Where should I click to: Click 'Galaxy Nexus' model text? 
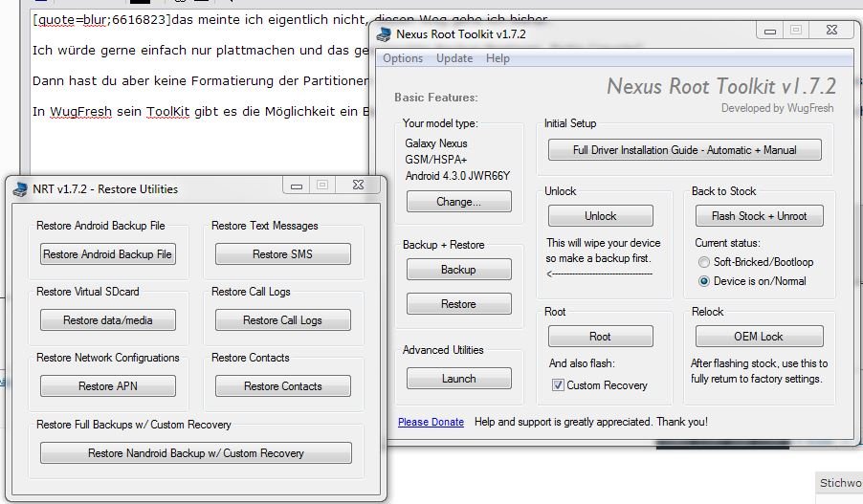436,143
